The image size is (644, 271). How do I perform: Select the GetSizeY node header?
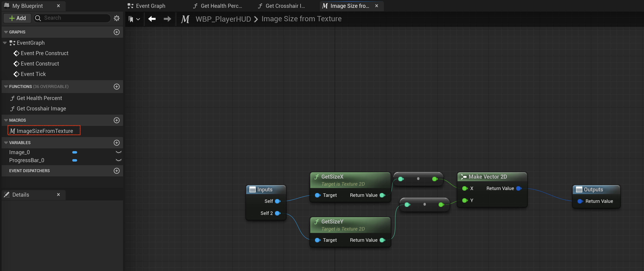click(x=350, y=225)
